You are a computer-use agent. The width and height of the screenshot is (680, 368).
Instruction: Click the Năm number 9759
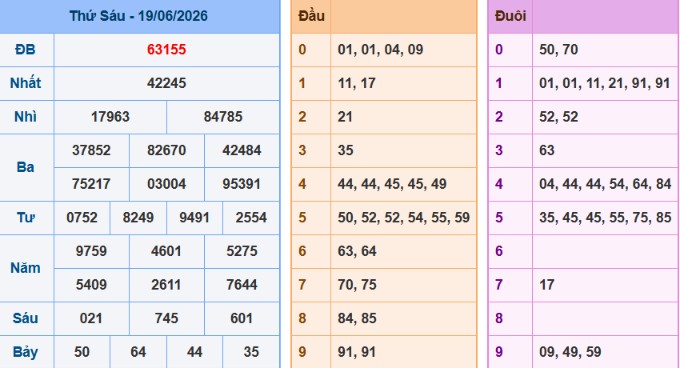tap(92, 251)
